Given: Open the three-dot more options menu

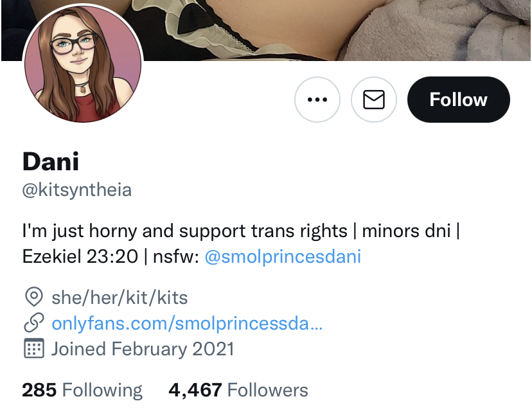Looking at the screenshot, I should (x=317, y=100).
